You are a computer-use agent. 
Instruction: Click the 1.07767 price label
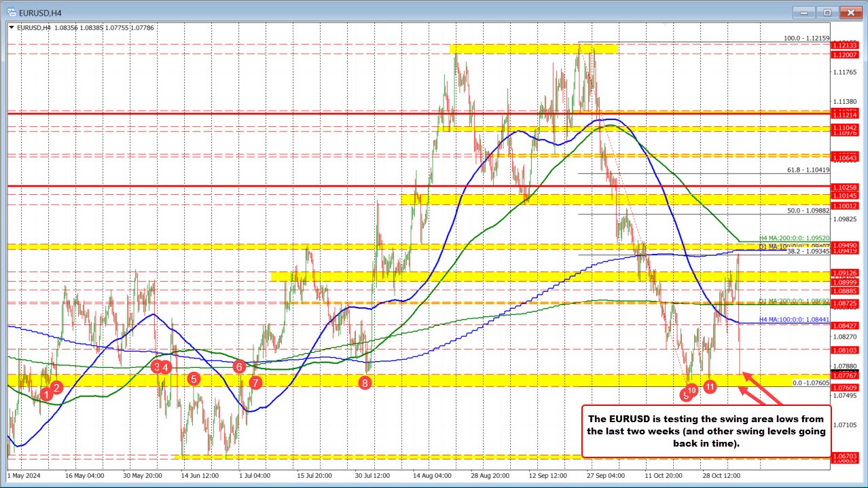coord(845,375)
